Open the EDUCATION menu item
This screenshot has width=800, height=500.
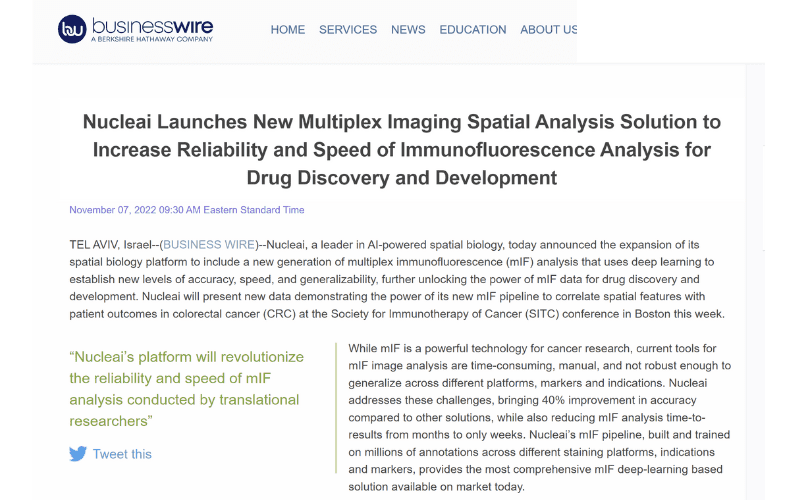click(x=473, y=30)
